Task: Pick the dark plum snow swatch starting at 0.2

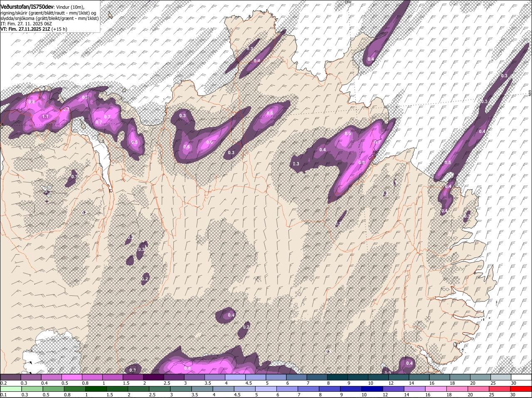Action: click(10, 377)
